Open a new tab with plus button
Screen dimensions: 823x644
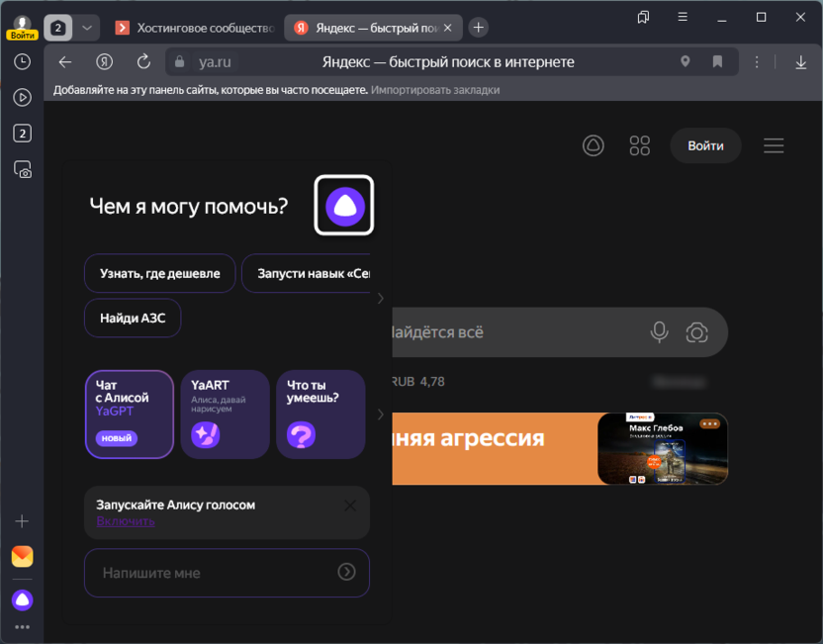(478, 28)
